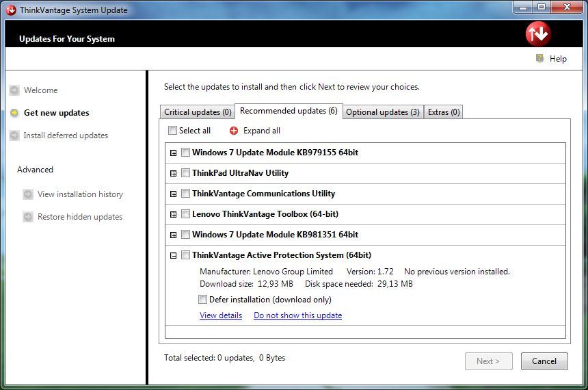Expand the KB981351 update details

(x=173, y=235)
